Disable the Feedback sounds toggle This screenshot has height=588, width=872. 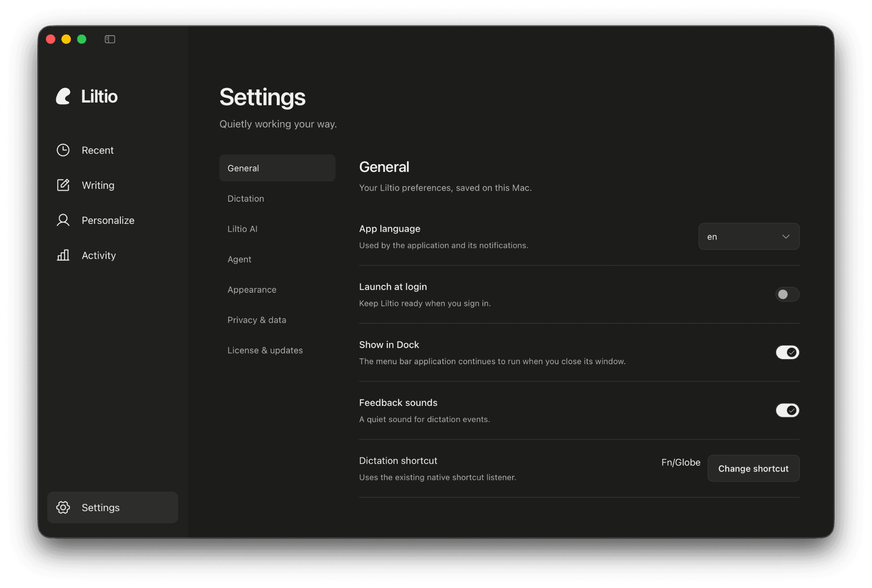[787, 410]
